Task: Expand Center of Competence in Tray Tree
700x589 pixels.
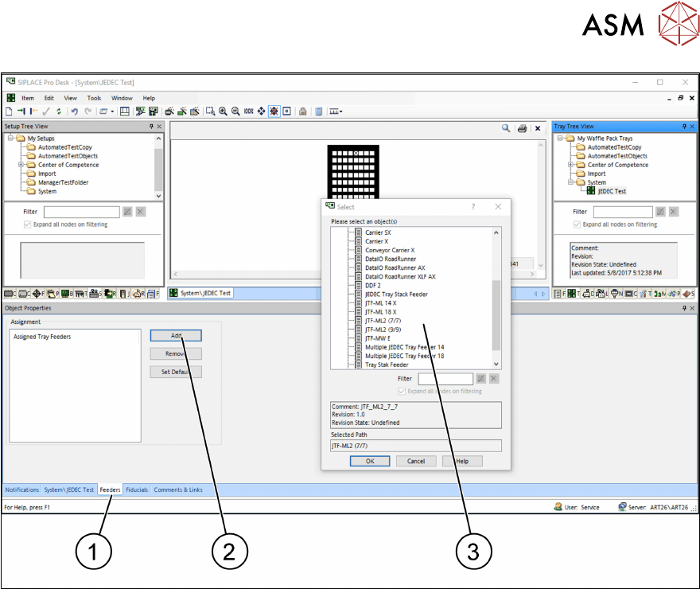Action: [570, 165]
